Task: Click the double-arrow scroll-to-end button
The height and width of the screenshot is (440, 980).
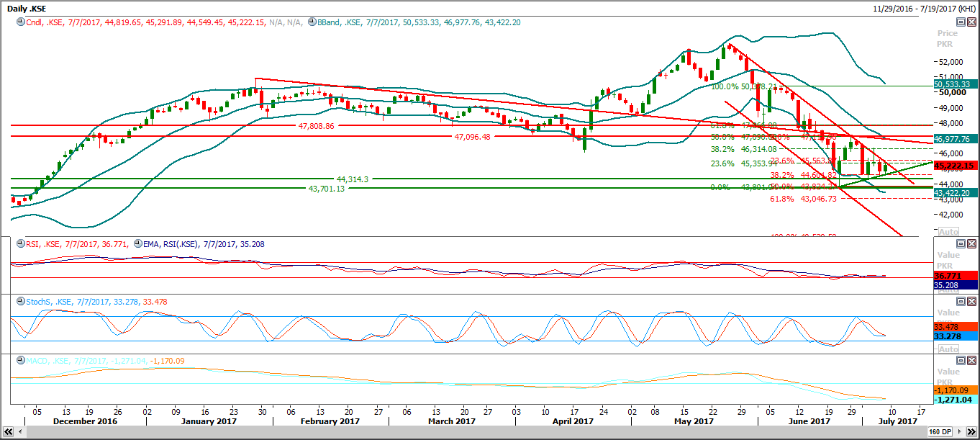Action: pyautogui.click(x=972, y=432)
